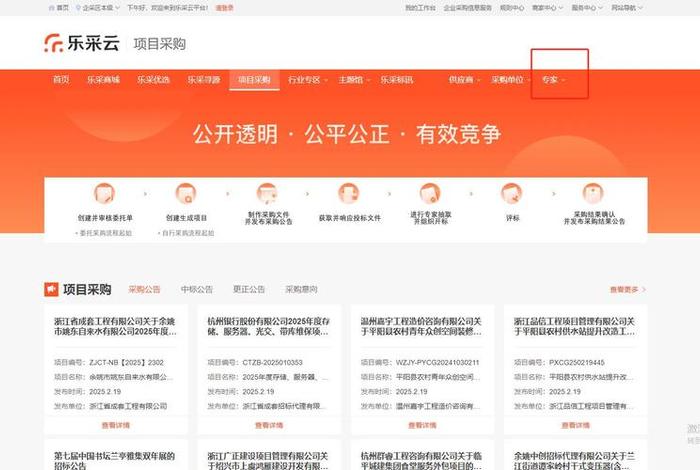Click the 制作采购文件并发布采购公告 step icon

267,193
